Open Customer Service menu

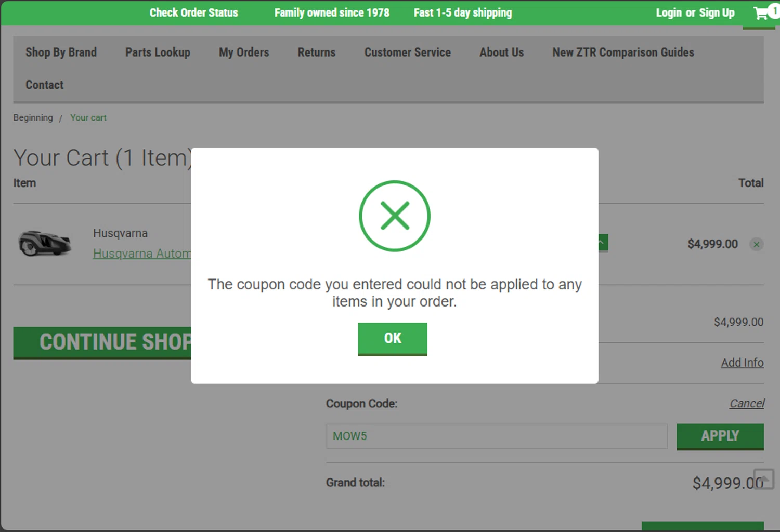[x=407, y=52]
